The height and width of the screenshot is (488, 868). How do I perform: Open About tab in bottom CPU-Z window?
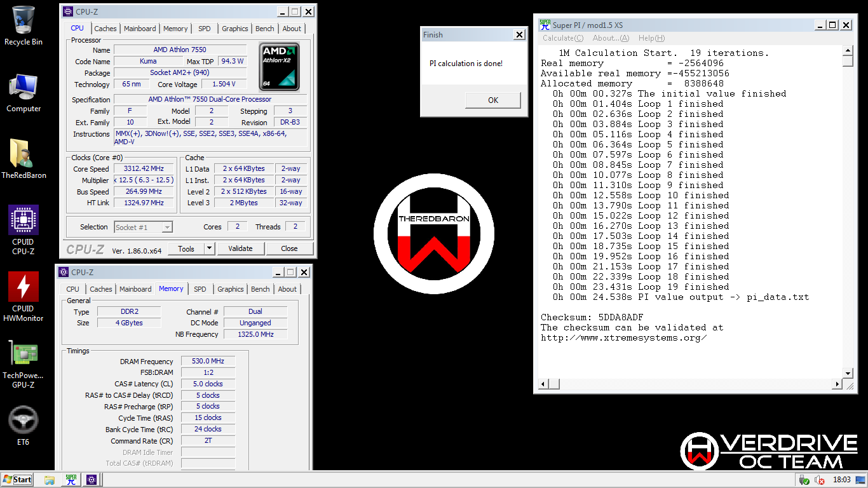(x=288, y=289)
